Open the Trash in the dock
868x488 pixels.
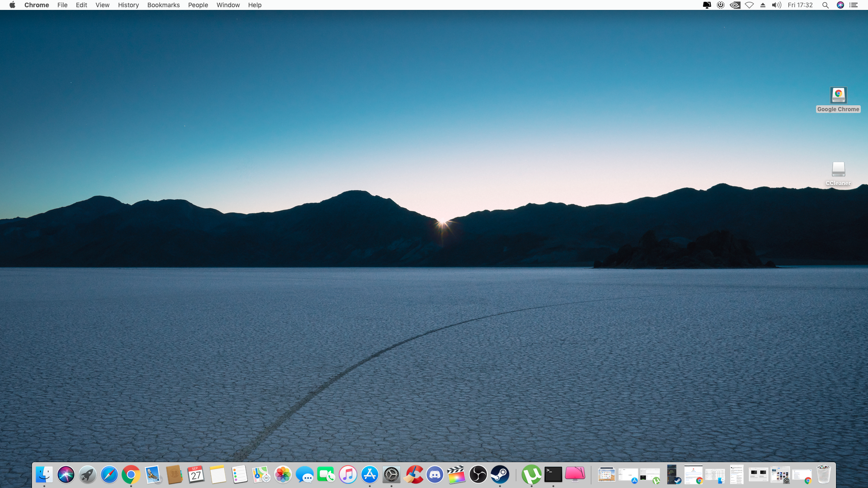[824, 475]
